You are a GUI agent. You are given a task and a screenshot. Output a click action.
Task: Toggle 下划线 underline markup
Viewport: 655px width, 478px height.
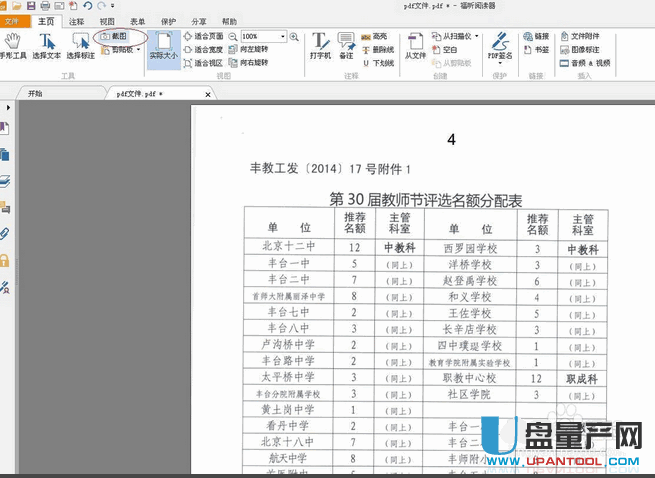tap(375, 62)
